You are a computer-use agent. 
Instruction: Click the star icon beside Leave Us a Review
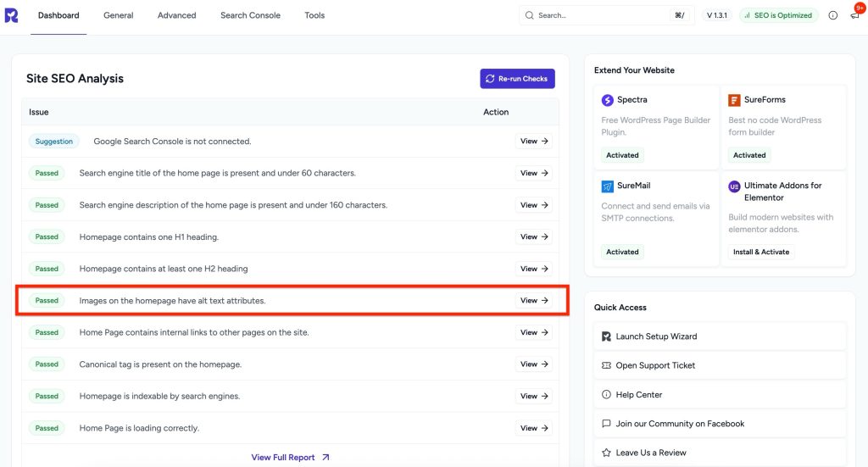click(606, 453)
